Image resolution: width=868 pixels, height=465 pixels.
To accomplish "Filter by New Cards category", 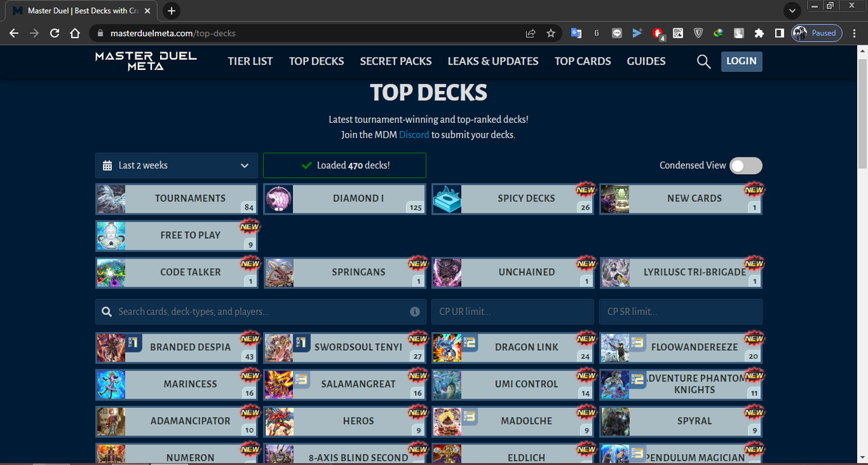I will [x=681, y=199].
